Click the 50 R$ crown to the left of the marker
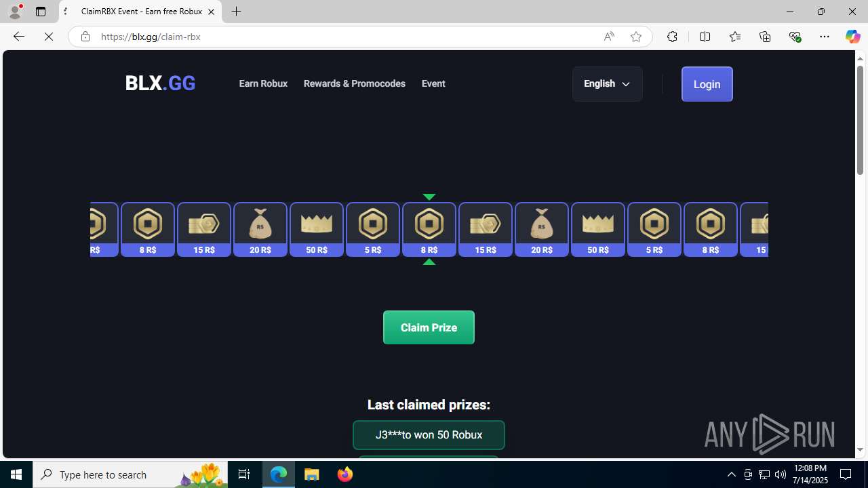 coord(317,230)
